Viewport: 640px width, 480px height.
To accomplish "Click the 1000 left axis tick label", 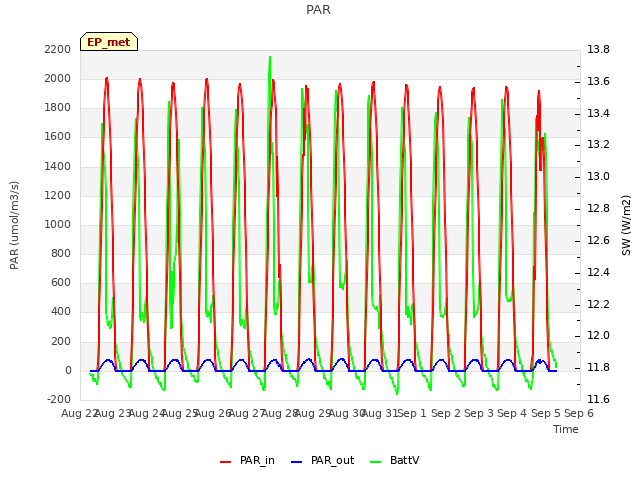I will [58, 224].
